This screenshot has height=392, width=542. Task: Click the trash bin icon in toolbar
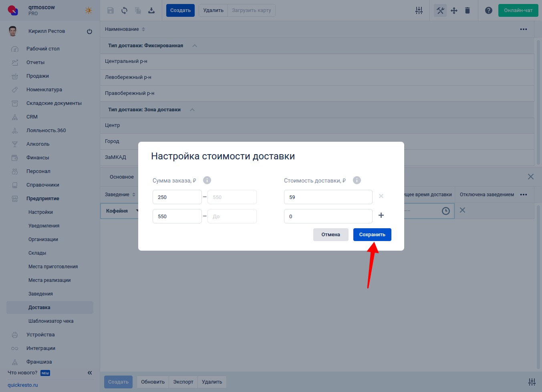coord(467,10)
